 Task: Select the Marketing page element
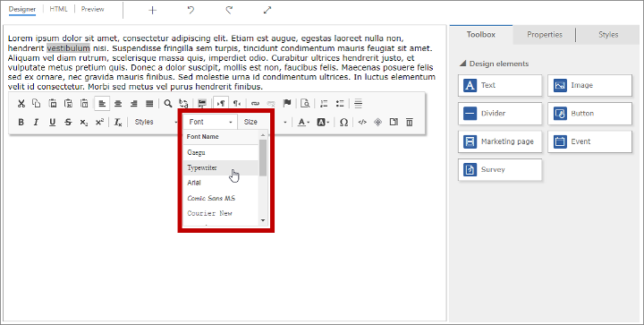(500, 141)
